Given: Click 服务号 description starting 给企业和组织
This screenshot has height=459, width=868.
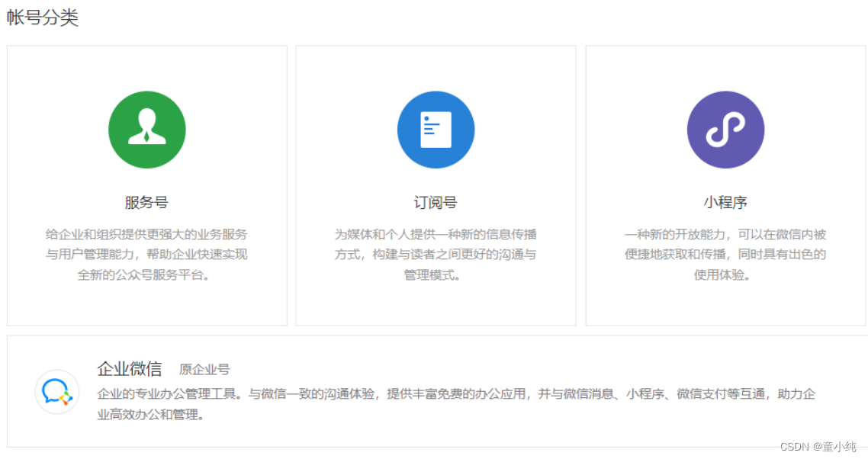Looking at the screenshot, I should click(x=146, y=254).
